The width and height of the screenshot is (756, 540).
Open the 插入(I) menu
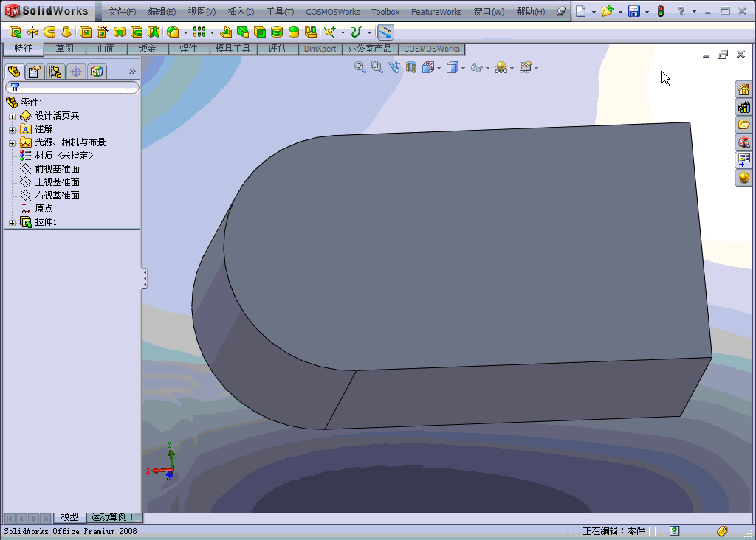pyautogui.click(x=241, y=12)
